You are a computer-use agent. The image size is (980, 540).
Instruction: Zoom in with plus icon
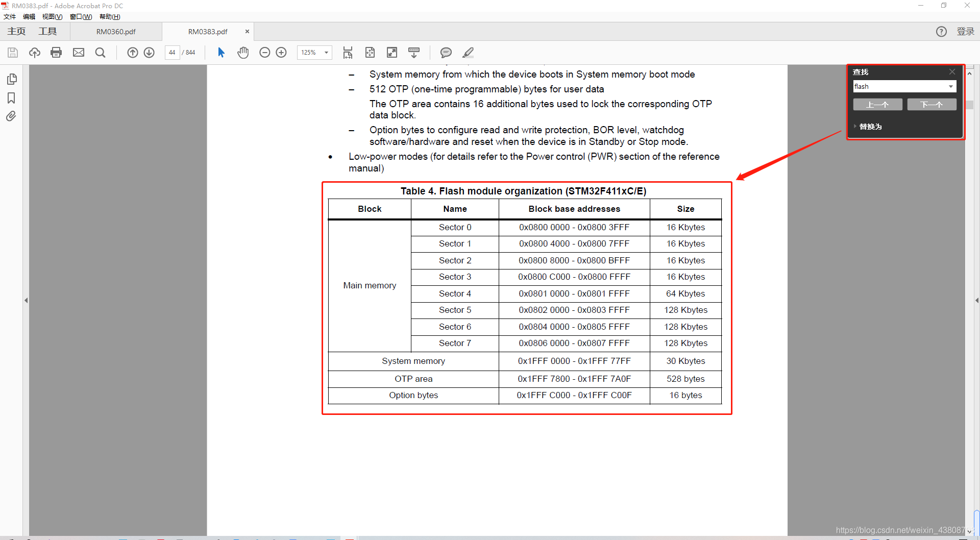pyautogui.click(x=281, y=53)
